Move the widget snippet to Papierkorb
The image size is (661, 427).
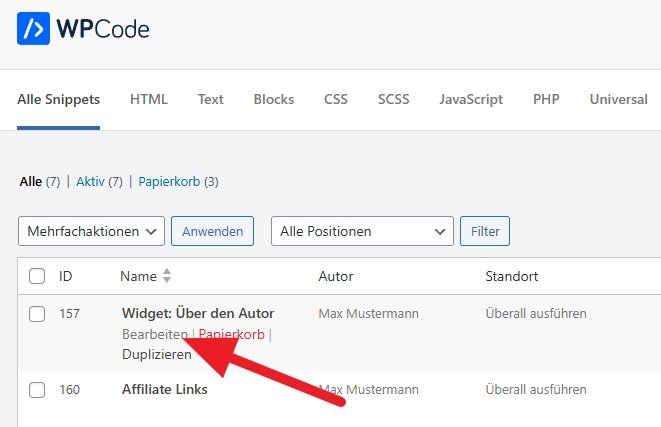pyautogui.click(x=232, y=334)
